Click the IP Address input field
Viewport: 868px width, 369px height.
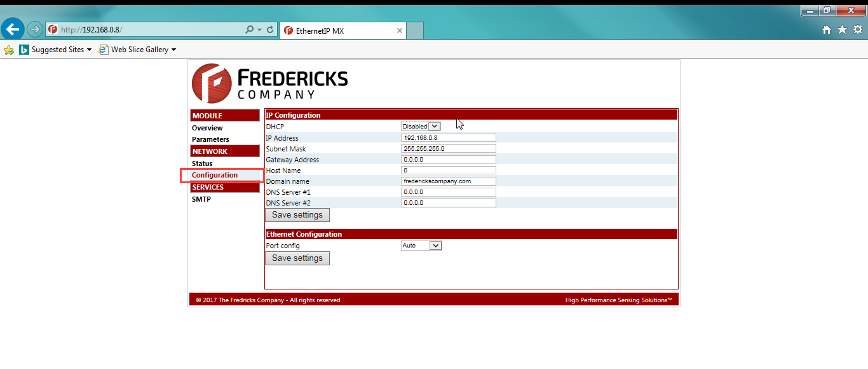[x=449, y=138]
